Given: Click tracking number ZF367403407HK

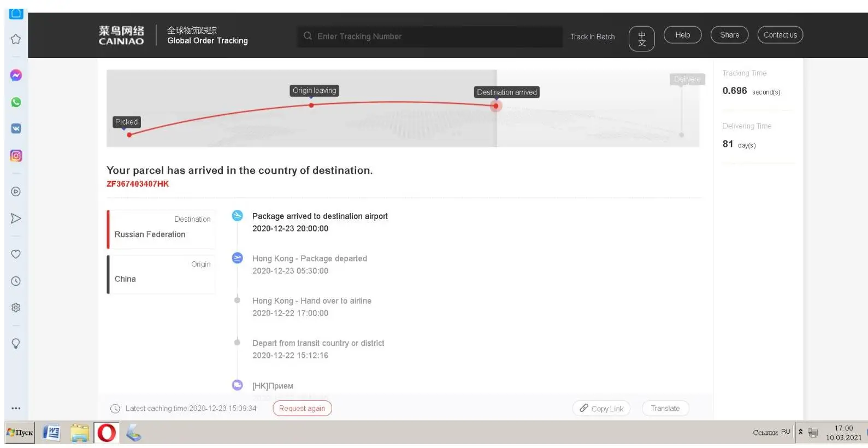Looking at the screenshot, I should (x=138, y=184).
